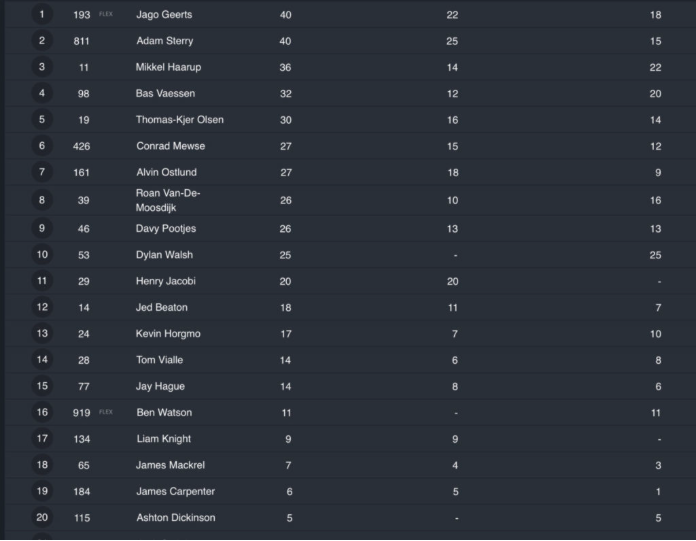The width and height of the screenshot is (696, 541).
Task: Click the position 20 circle badge
Action: 42,518
